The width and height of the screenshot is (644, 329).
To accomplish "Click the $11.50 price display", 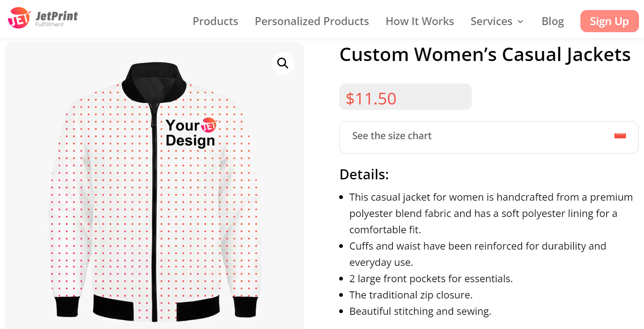I will [x=371, y=99].
